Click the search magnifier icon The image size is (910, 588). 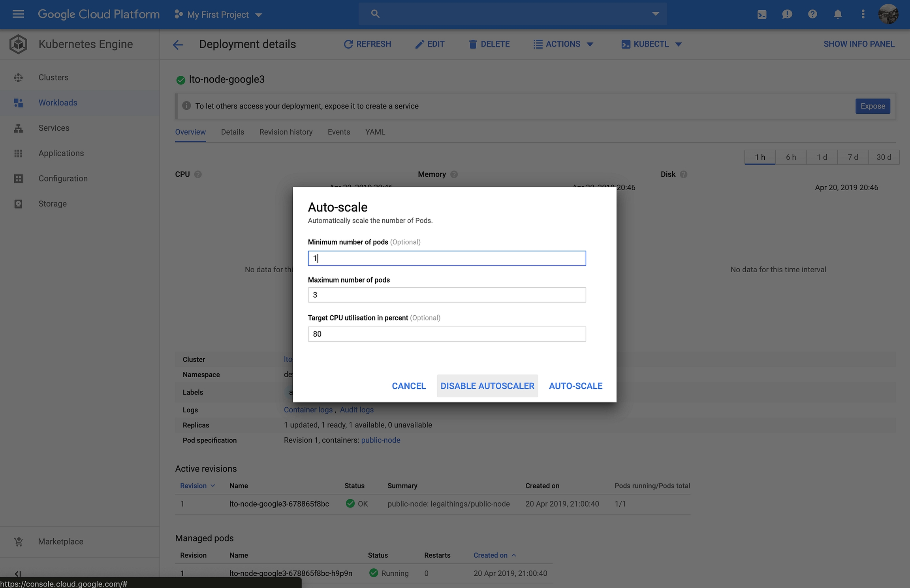tap(375, 14)
